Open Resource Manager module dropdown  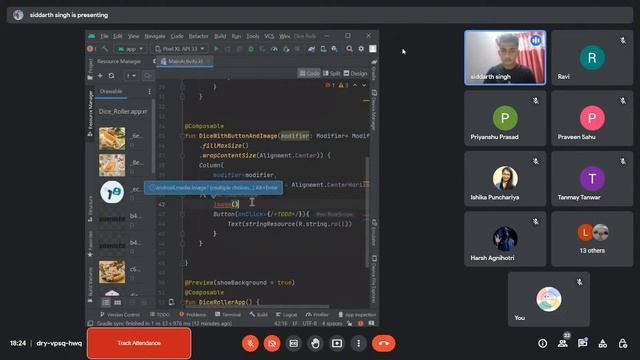[x=131, y=76]
